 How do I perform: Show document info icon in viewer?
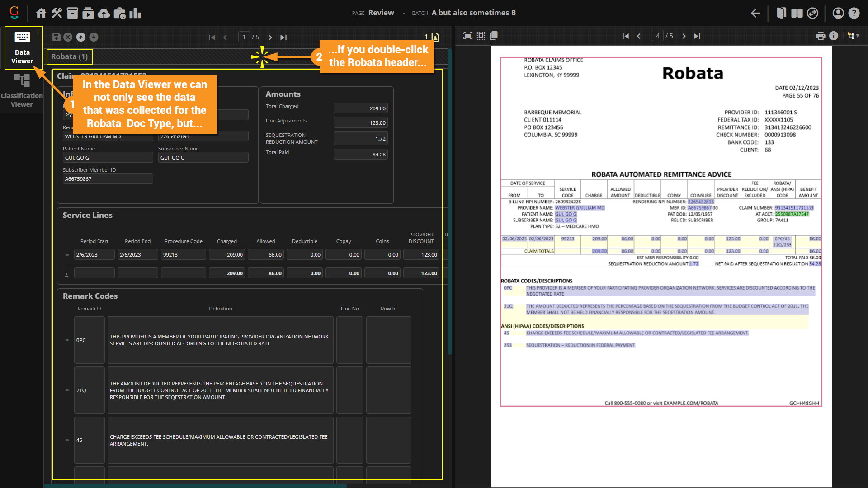(x=834, y=36)
